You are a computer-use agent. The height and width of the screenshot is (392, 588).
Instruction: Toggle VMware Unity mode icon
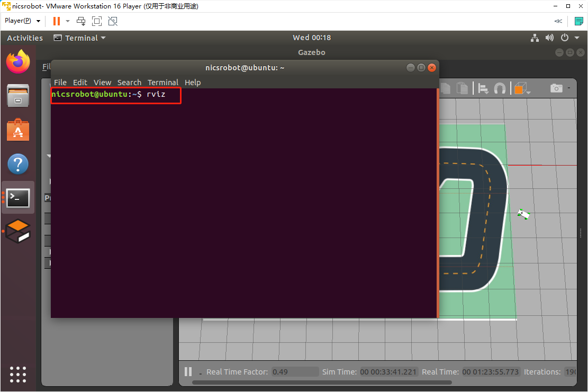[x=113, y=21]
